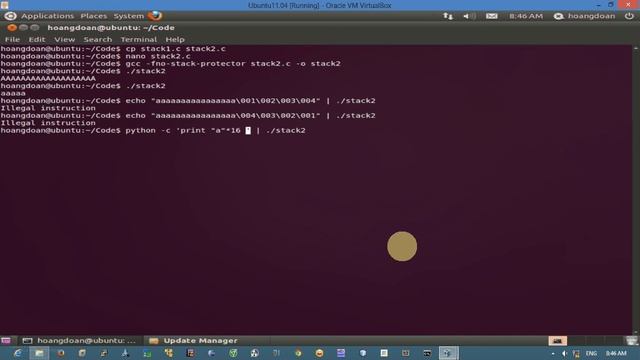The height and width of the screenshot is (360, 640).
Task: Open the network connections indicator
Action: pos(448,16)
